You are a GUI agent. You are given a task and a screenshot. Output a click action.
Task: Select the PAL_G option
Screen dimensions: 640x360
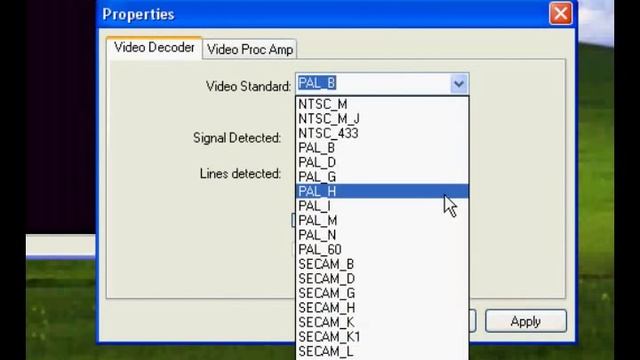(382, 177)
